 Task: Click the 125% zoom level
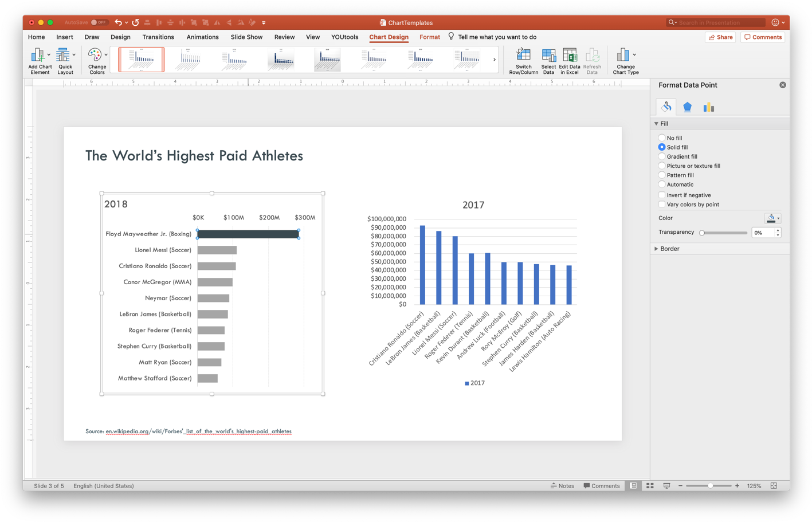click(x=754, y=486)
